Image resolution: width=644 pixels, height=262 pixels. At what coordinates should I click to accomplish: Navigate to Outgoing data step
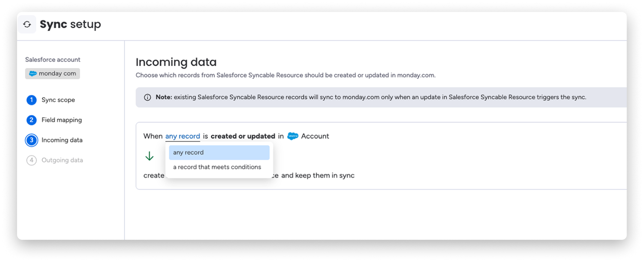62,160
